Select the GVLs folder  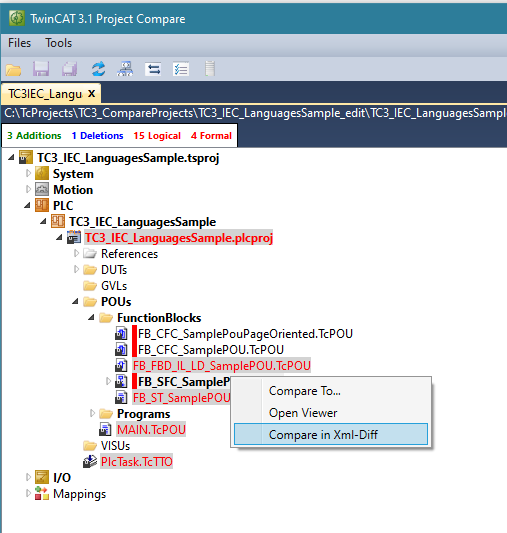click(x=114, y=286)
